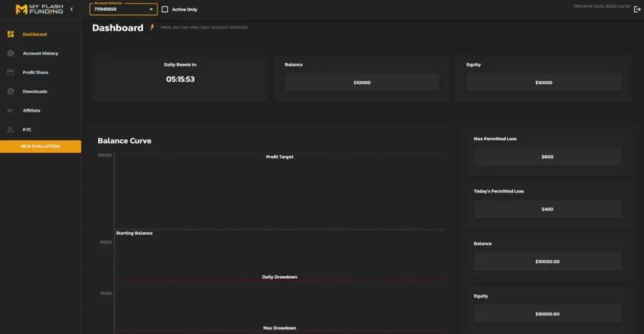Select the Today's Permitted Loss $400 value
The height and width of the screenshot is (334, 644).
(547, 209)
